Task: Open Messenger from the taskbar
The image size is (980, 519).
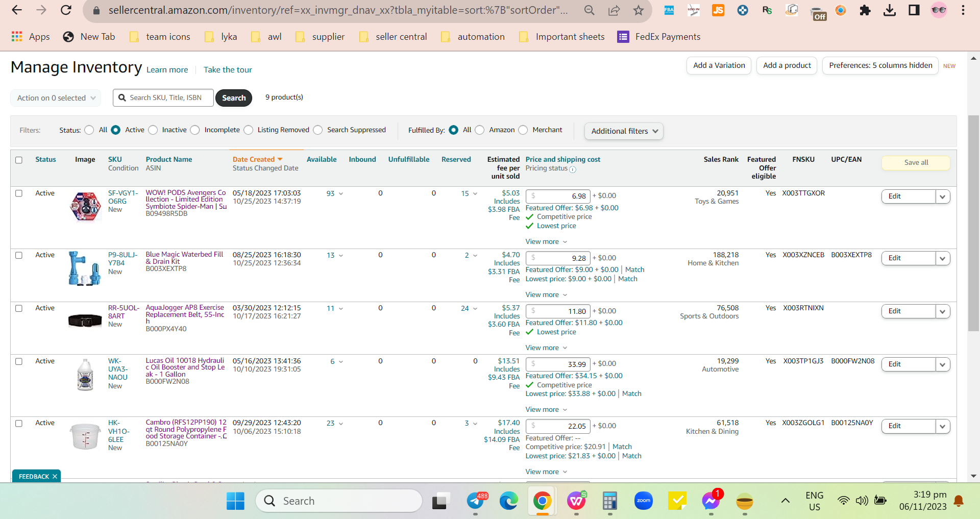Action: 711,501
